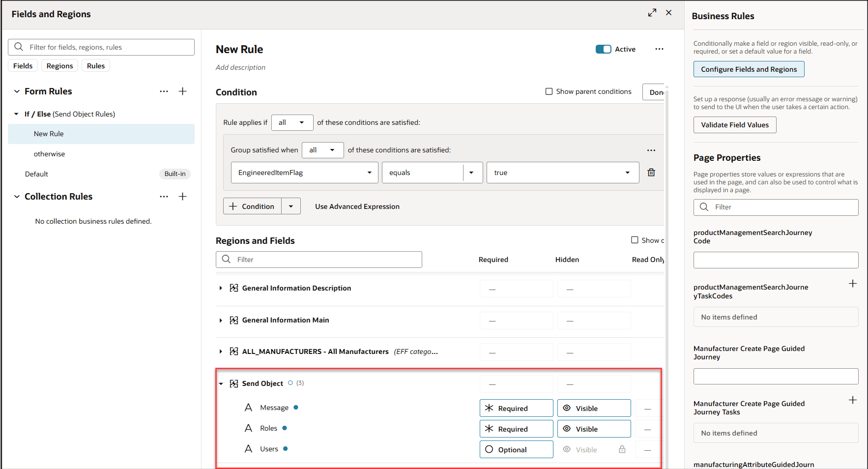
Task: Open the true value dropdown
Action: 563,173
